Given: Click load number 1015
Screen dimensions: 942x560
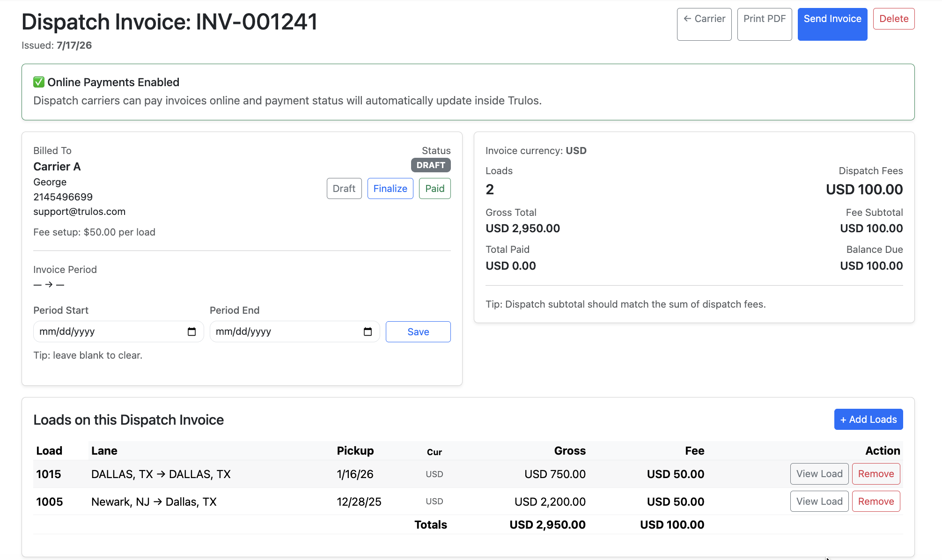Looking at the screenshot, I should coord(49,474).
